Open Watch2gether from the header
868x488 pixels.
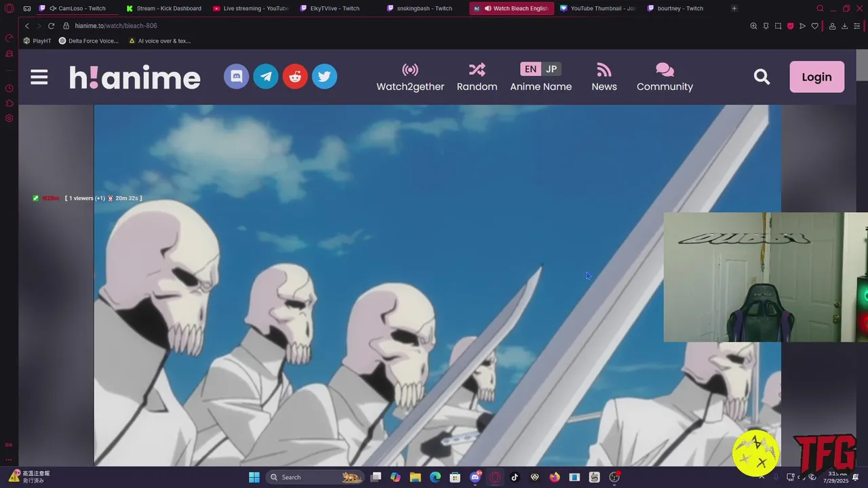(x=410, y=77)
